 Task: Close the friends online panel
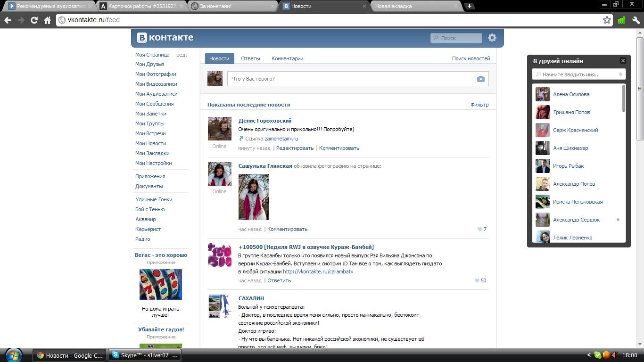click(623, 61)
